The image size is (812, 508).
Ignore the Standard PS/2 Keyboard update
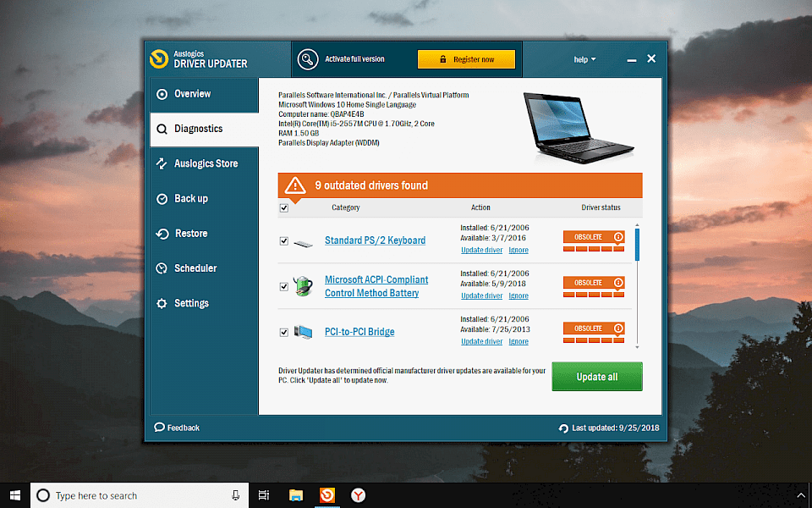518,250
